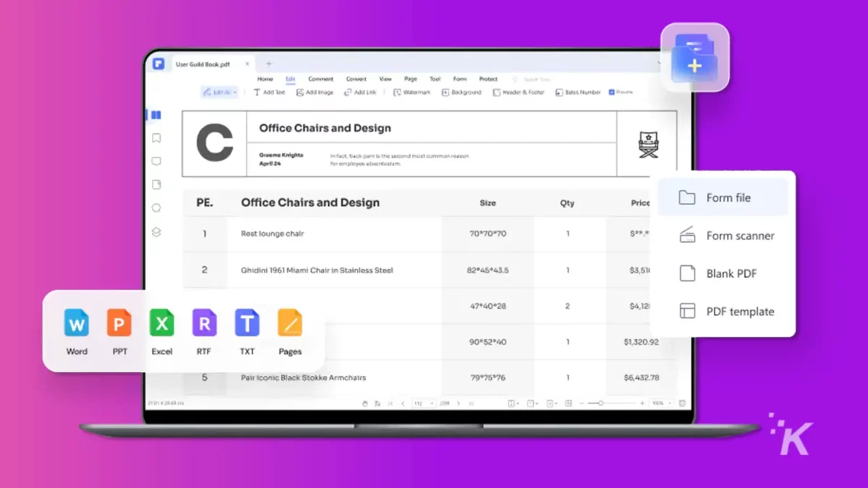
Task: Click the fullscreen icon at status bar end
Action: 682,403
